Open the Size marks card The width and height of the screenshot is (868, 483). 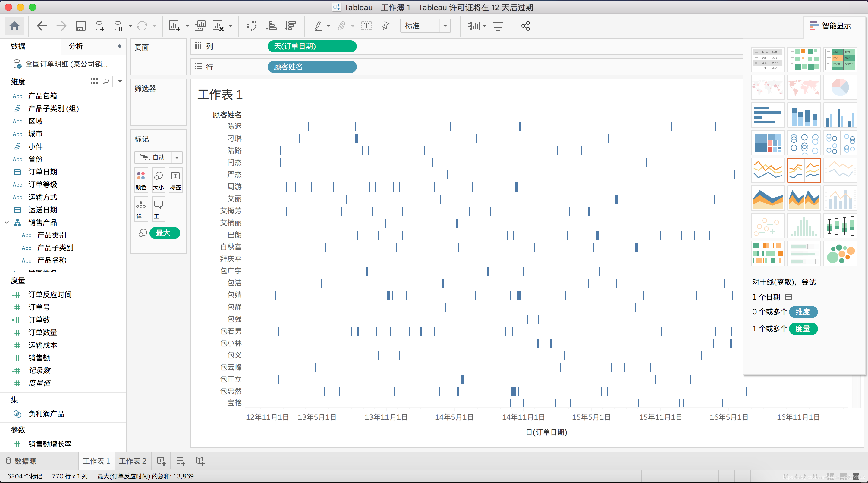[x=158, y=180]
